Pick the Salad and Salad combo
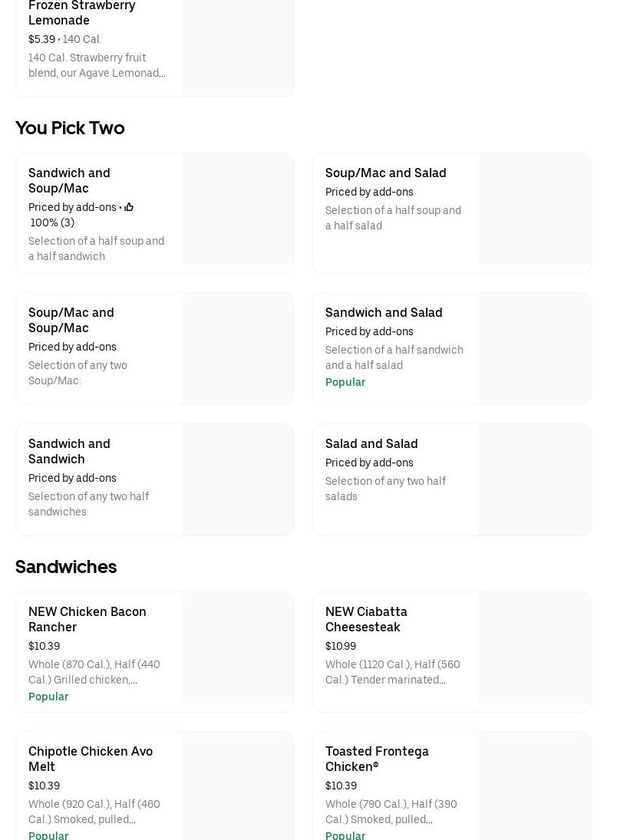The width and height of the screenshot is (617, 840). click(x=371, y=444)
